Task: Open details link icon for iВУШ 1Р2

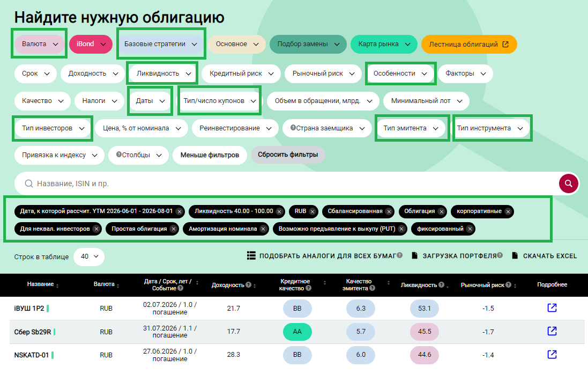Action: [552, 308]
